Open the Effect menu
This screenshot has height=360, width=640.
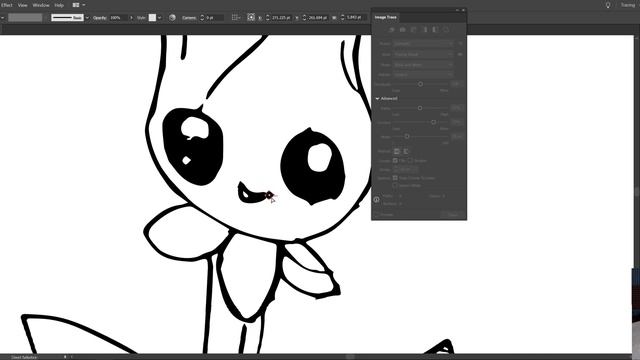tap(7, 5)
